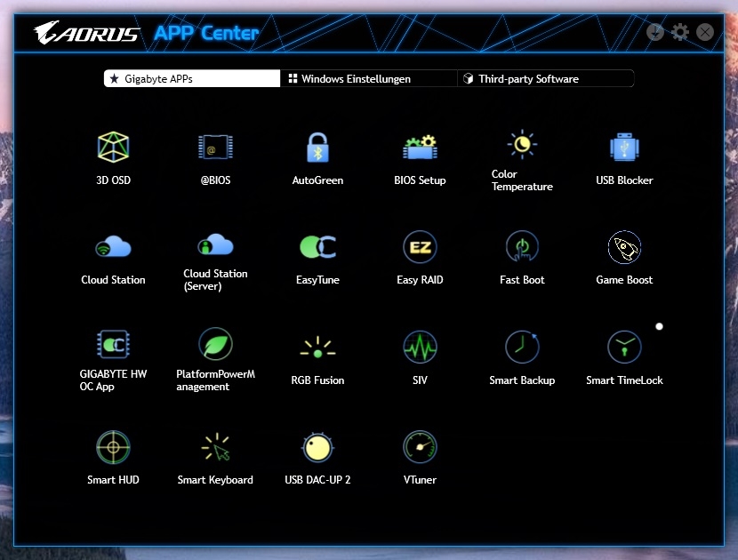This screenshot has height=560, width=738.
Task: Open APP Center settings gear
Action: click(679, 32)
